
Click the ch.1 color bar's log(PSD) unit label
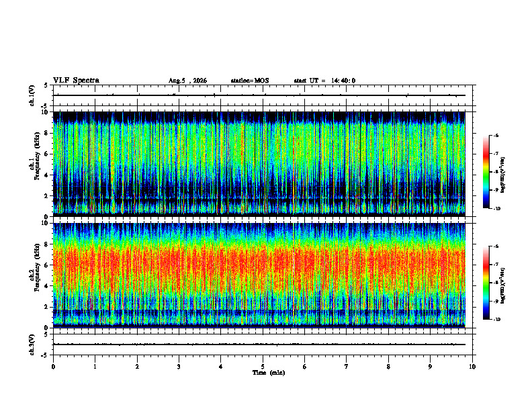pos(503,175)
